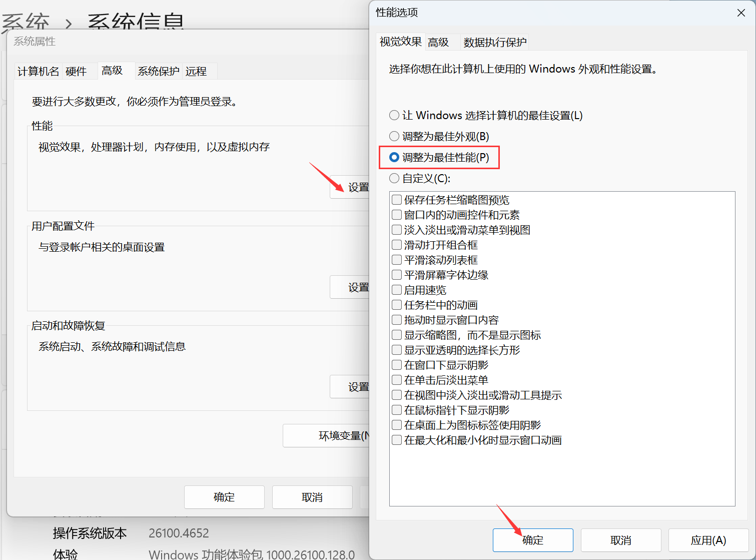Choose the 调整为最佳外观 radio button
The width and height of the screenshot is (756, 560).
pos(394,137)
